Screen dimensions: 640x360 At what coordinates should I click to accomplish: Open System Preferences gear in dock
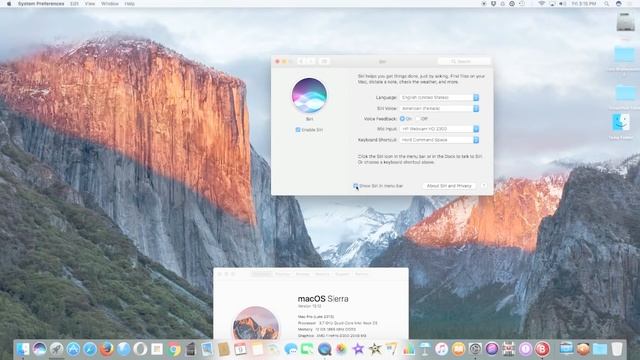475,349
